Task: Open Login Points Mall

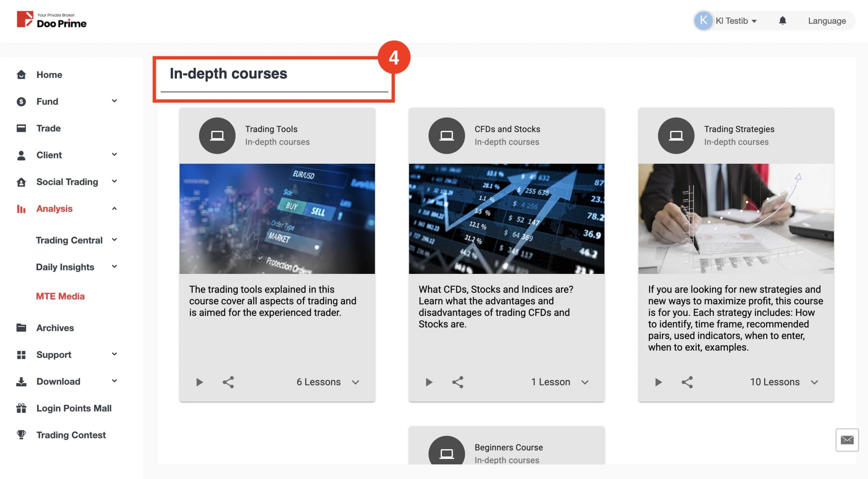Action: point(74,408)
